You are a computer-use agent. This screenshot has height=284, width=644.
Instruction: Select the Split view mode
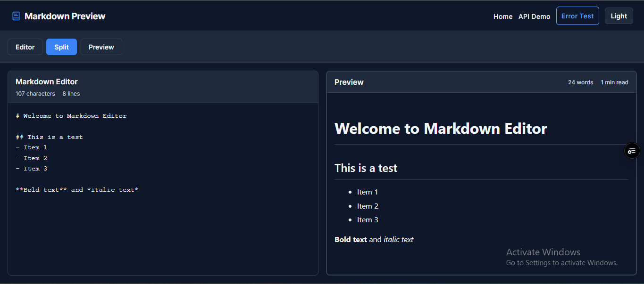click(61, 47)
